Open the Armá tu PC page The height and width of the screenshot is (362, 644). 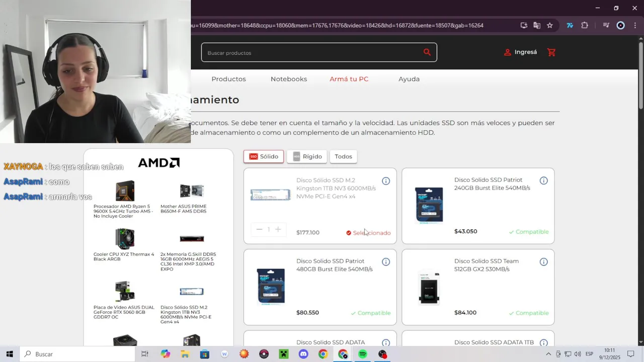click(349, 79)
